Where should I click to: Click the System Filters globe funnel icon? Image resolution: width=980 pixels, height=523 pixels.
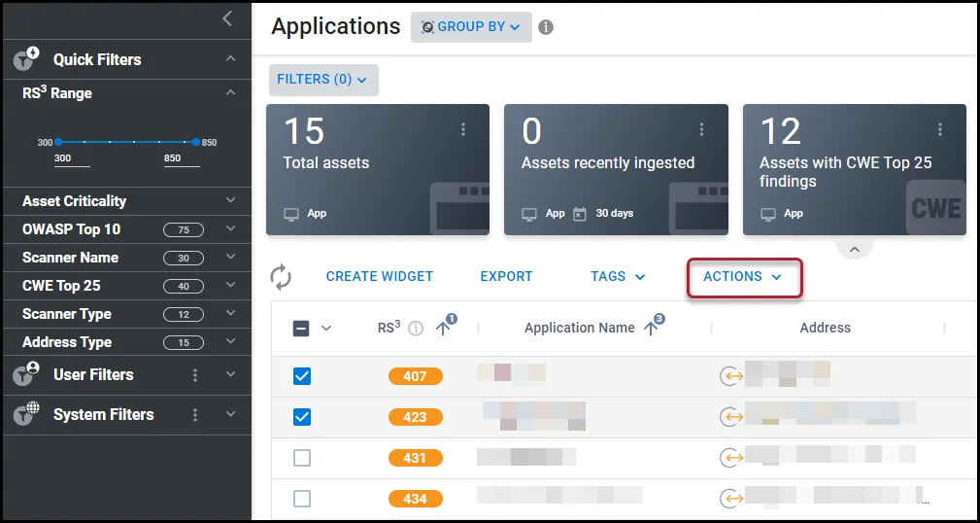(26, 413)
